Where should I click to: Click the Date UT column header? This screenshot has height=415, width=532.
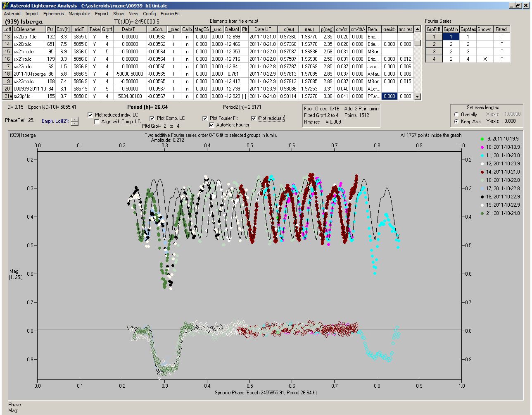click(263, 29)
